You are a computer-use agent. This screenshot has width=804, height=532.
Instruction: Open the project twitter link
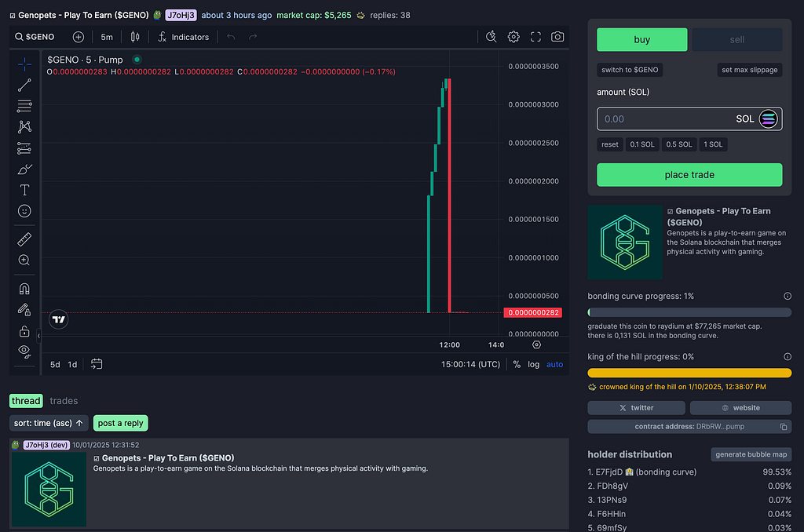(636, 408)
